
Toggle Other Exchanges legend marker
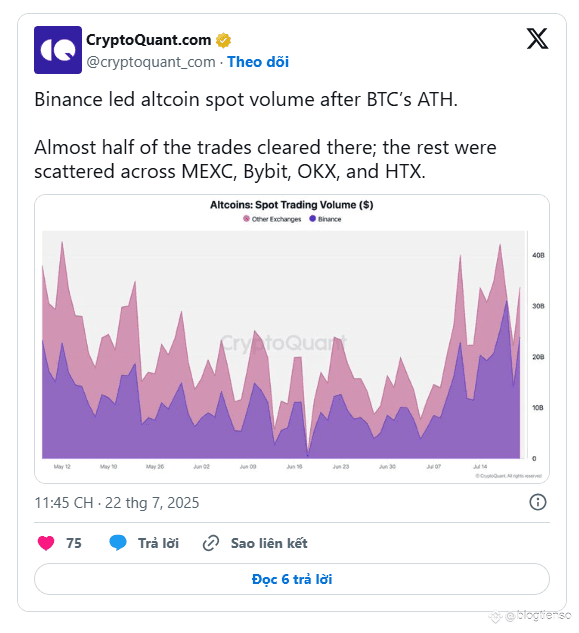pos(246,219)
